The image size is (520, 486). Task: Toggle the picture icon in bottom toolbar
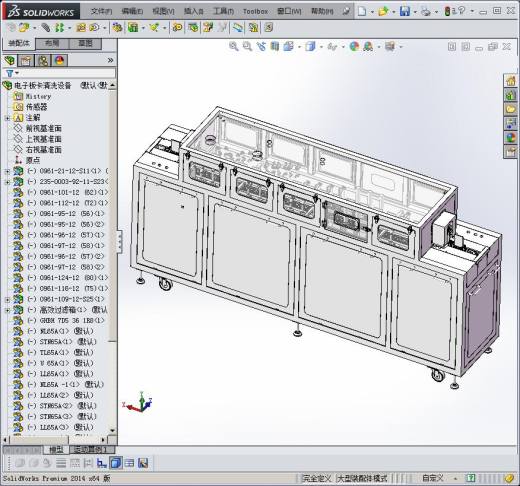(143, 463)
